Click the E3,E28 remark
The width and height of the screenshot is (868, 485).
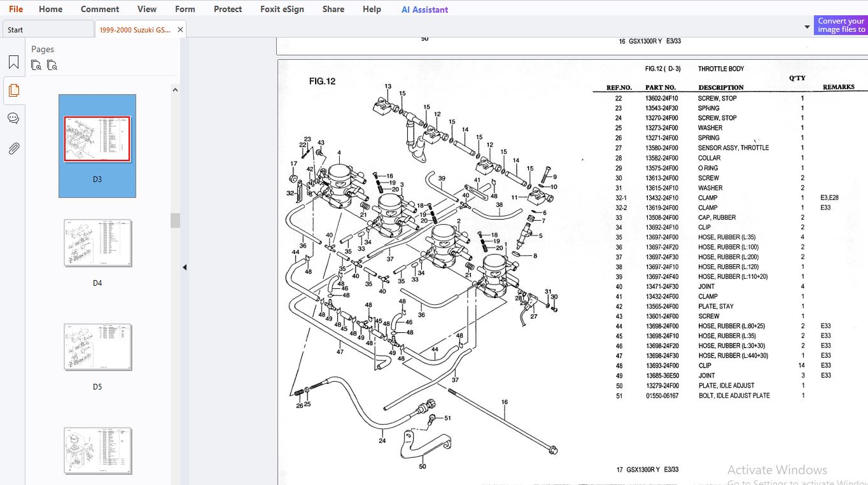point(829,198)
